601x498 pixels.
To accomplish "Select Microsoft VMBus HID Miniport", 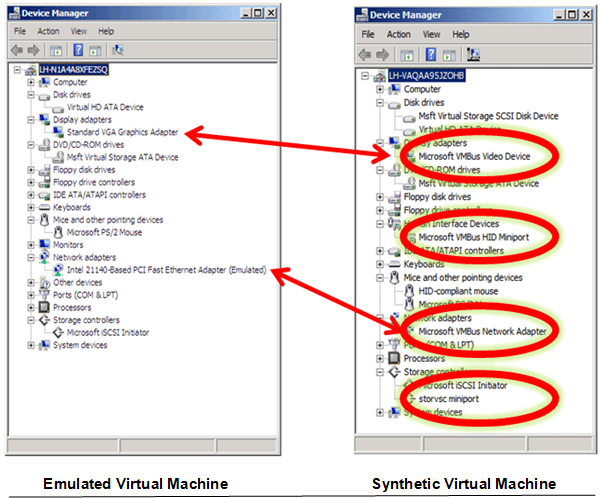I will click(x=473, y=237).
